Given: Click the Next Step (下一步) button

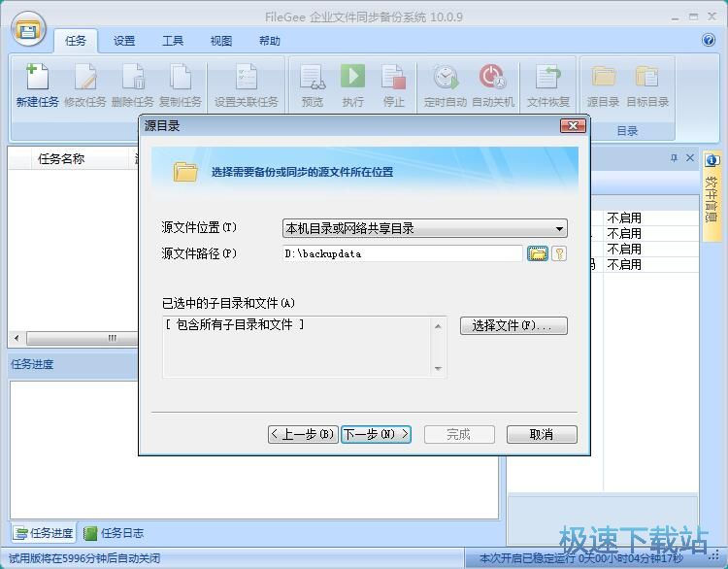Looking at the screenshot, I should [376, 434].
